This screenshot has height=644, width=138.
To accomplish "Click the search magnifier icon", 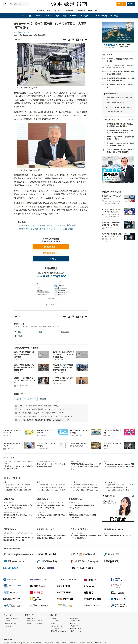I will pos(27,4).
